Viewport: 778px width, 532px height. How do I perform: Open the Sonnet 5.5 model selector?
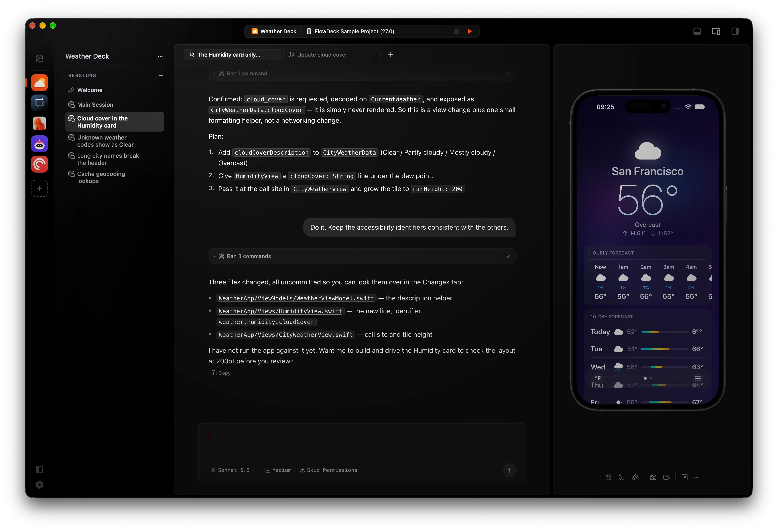point(233,470)
